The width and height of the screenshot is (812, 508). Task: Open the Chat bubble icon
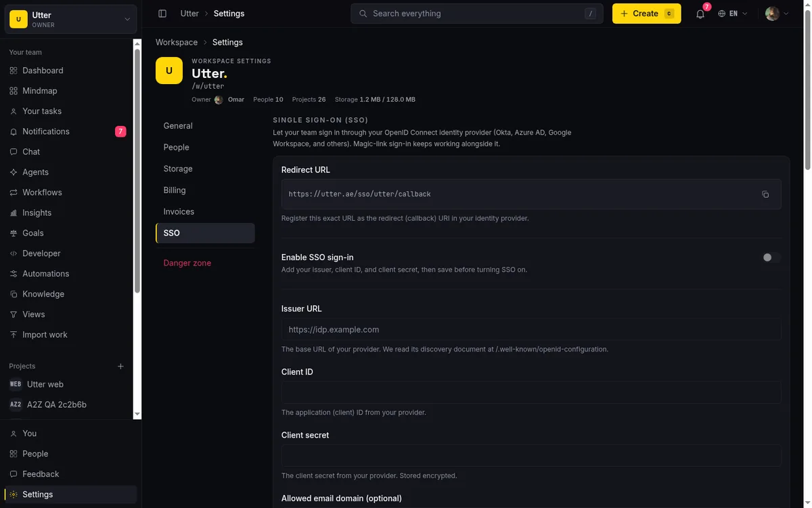14,152
